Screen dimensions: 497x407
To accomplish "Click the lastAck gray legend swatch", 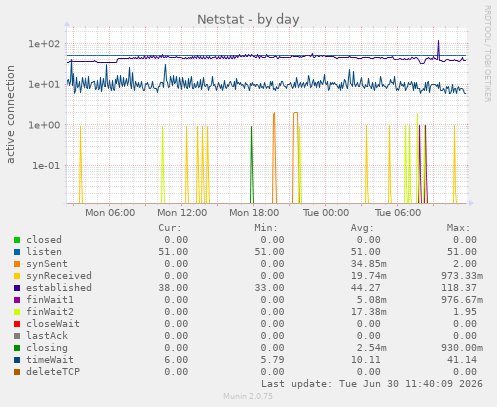I will [x=17, y=336].
